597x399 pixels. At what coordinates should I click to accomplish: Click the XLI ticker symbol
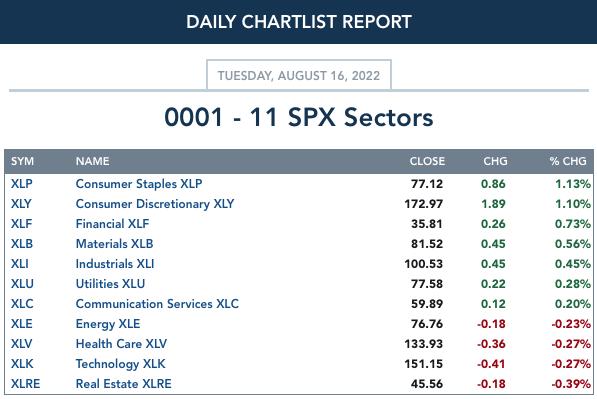point(20,264)
